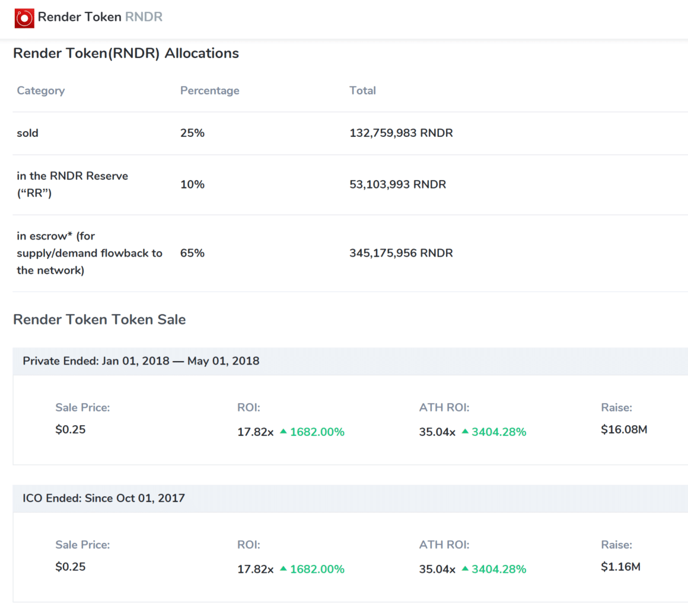Click the Category column header
This screenshot has width=688, height=616.
[x=40, y=91]
